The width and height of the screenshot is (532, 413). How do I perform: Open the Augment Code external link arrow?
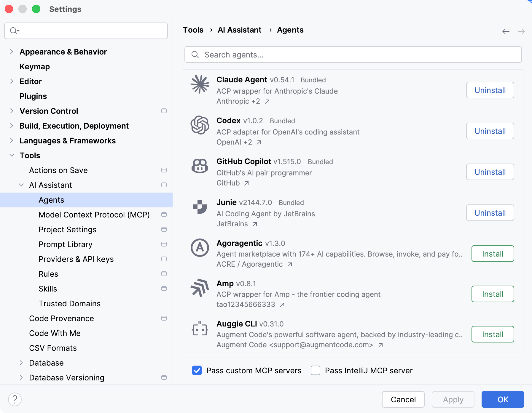pyautogui.click(x=380, y=345)
